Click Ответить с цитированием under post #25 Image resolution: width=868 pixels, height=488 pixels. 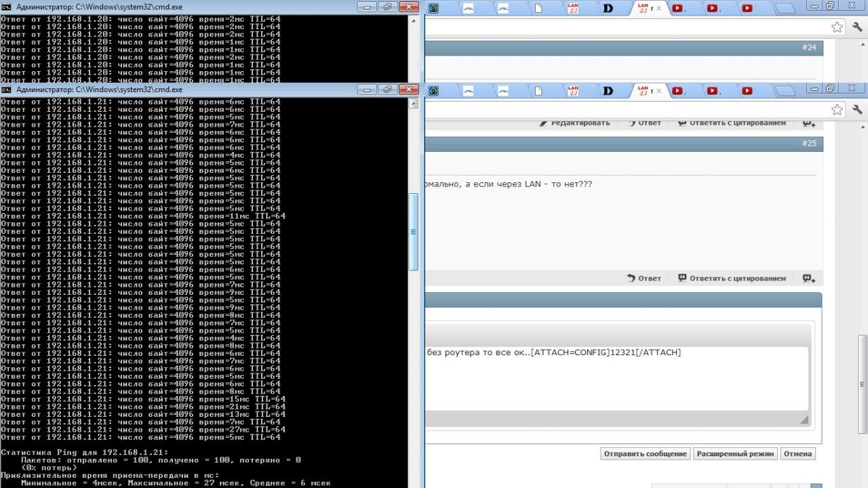click(x=732, y=278)
